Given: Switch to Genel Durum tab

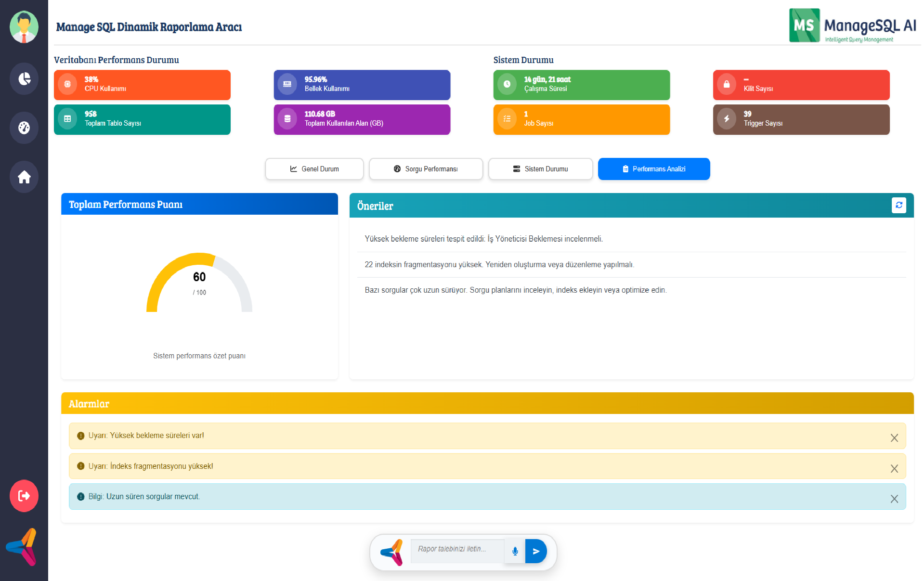Looking at the screenshot, I should [314, 169].
